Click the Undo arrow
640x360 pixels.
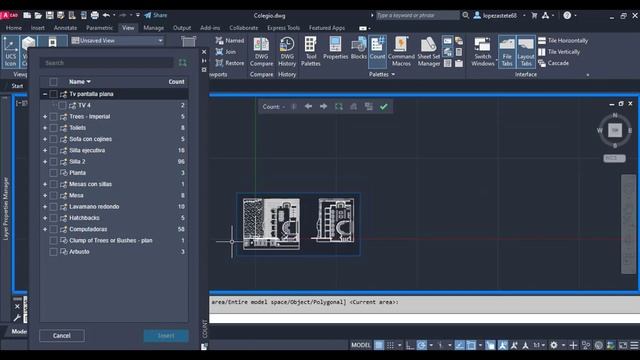coord(106,16)
